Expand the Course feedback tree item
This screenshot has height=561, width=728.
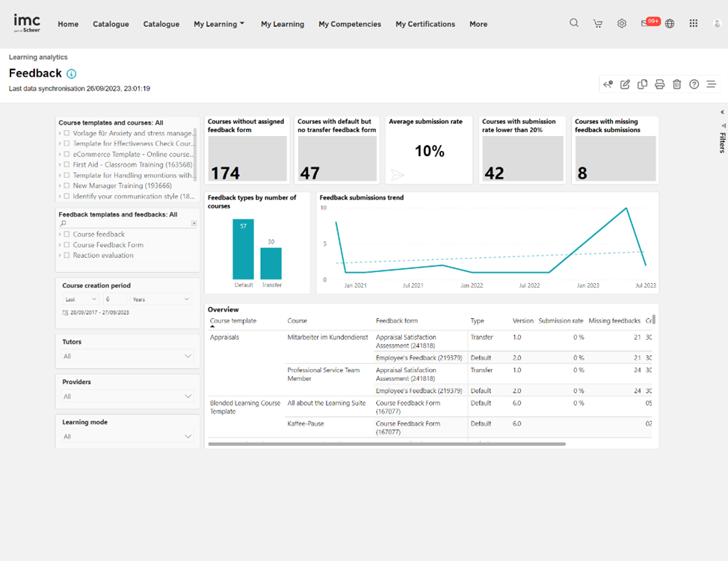tap(60, 235)
